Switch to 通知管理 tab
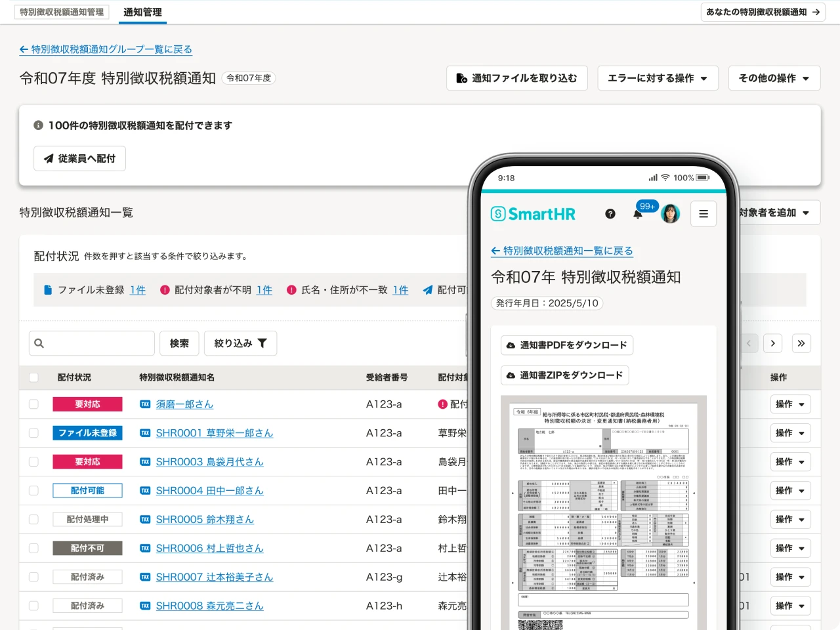Screen dimensions: 840x630 coord(142,12)
